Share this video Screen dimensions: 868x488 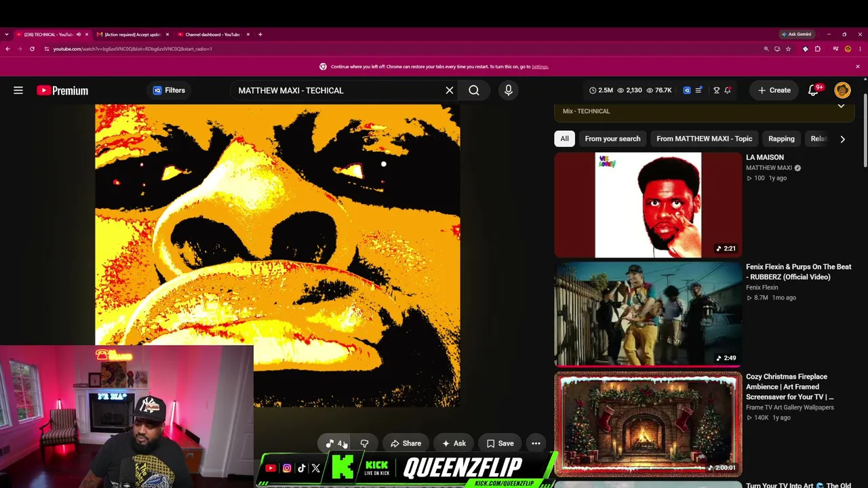click(406, 443)
